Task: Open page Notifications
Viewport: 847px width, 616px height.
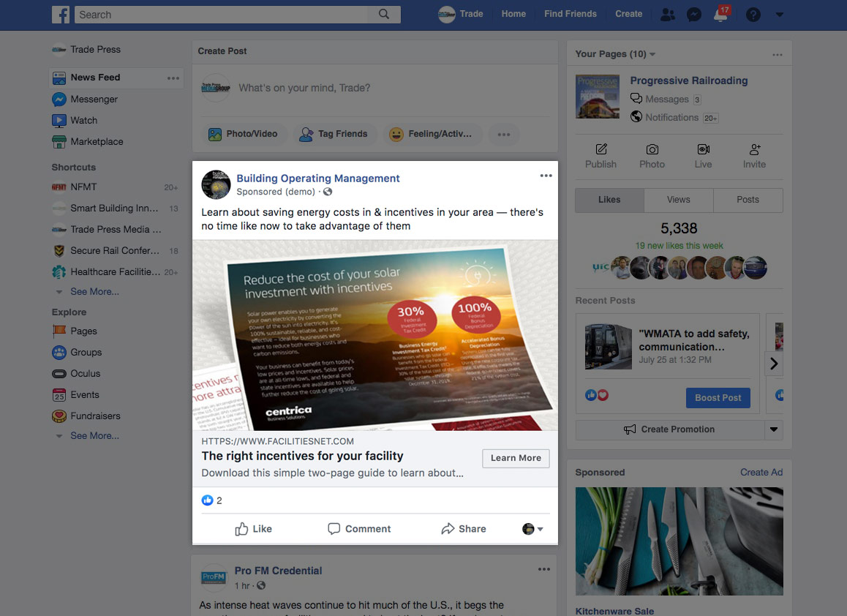Action: (674, 117)
